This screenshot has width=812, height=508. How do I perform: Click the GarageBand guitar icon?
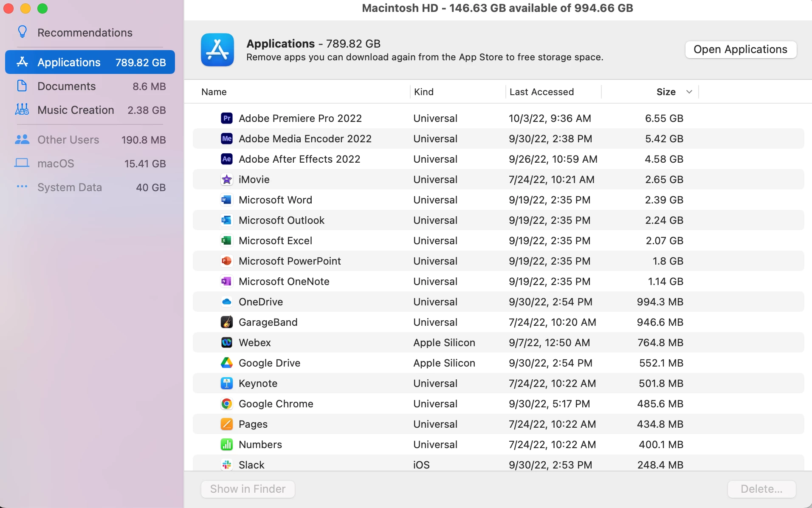227,322
